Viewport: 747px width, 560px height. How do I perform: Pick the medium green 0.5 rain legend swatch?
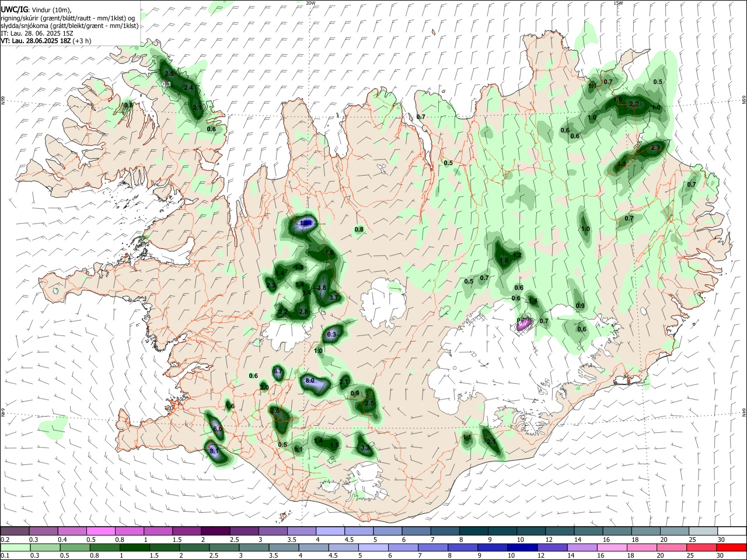pos(74,547)
